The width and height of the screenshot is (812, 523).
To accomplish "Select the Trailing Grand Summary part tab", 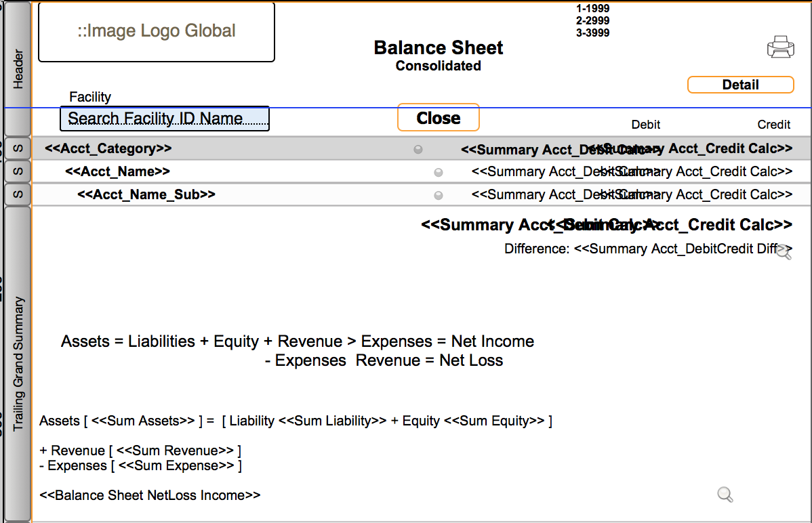I will coord(18,364).
